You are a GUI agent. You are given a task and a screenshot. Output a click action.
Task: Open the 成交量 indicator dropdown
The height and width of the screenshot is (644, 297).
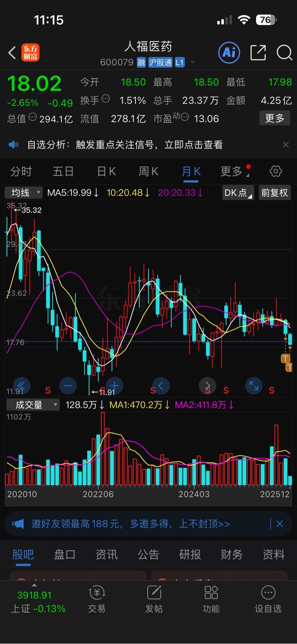tap(33, 405)
